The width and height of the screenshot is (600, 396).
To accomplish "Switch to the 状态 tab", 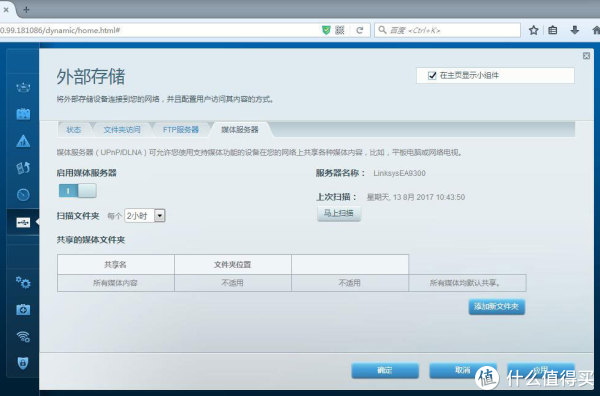I will click(74, 130).
